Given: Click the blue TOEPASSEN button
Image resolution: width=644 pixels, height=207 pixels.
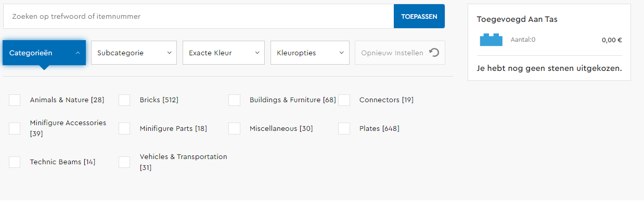Looking at the screenshot, I should (x=419, y=17).
